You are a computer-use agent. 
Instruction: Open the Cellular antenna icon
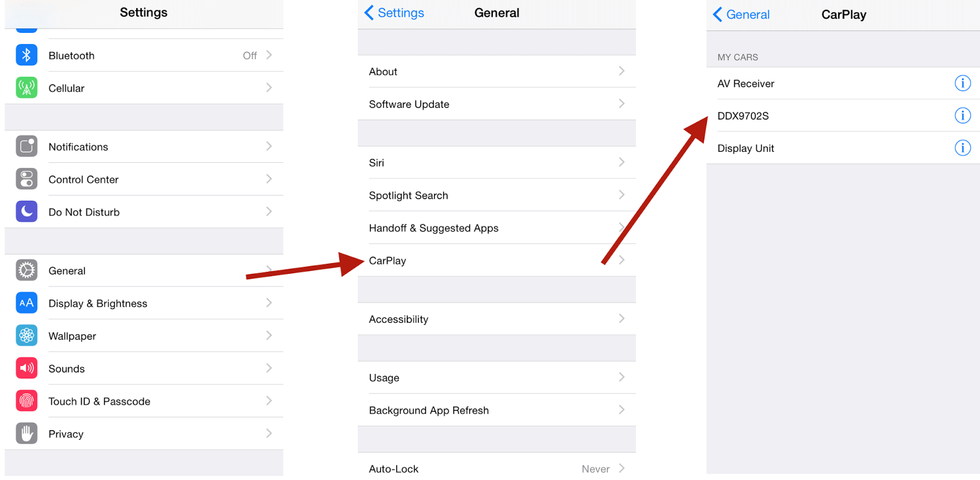pyautogui.click(x=27, y=88)
